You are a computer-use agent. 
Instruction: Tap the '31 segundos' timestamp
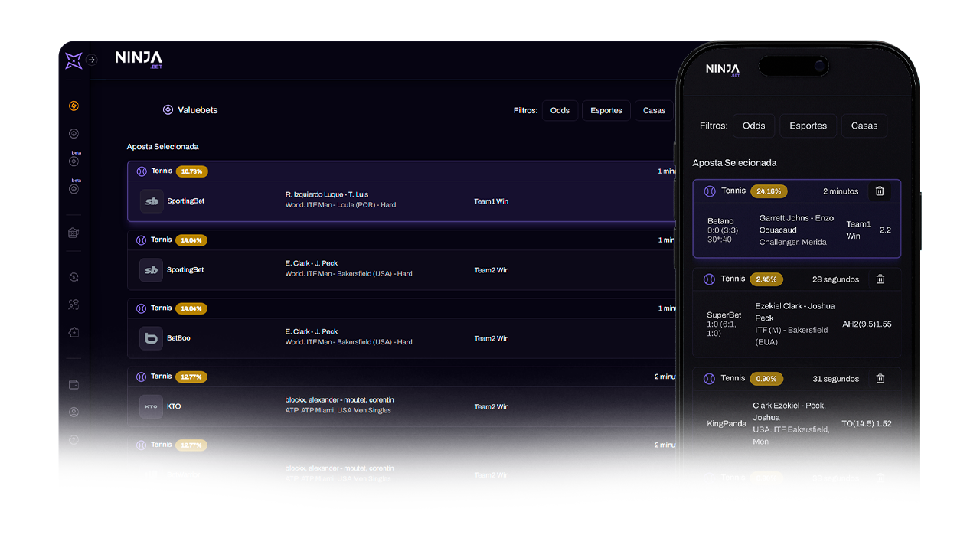[x=836, y=378]
